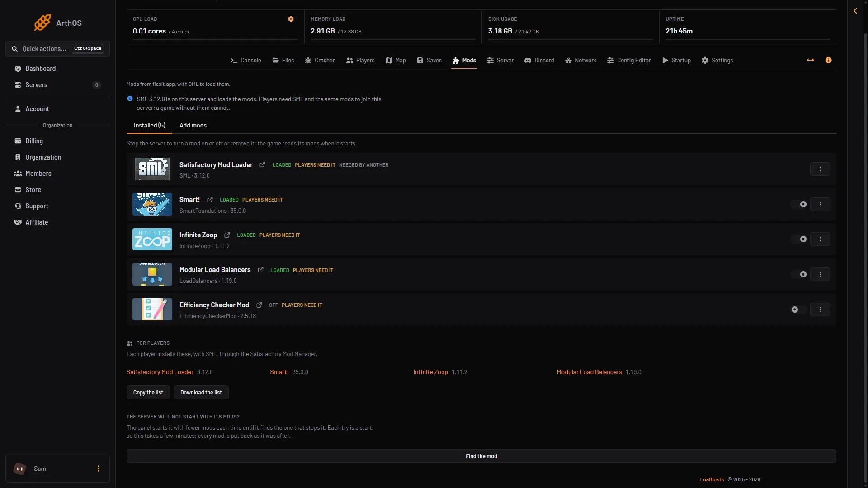
Task: Open Smart! external link icon
Action: coord(210,200)
